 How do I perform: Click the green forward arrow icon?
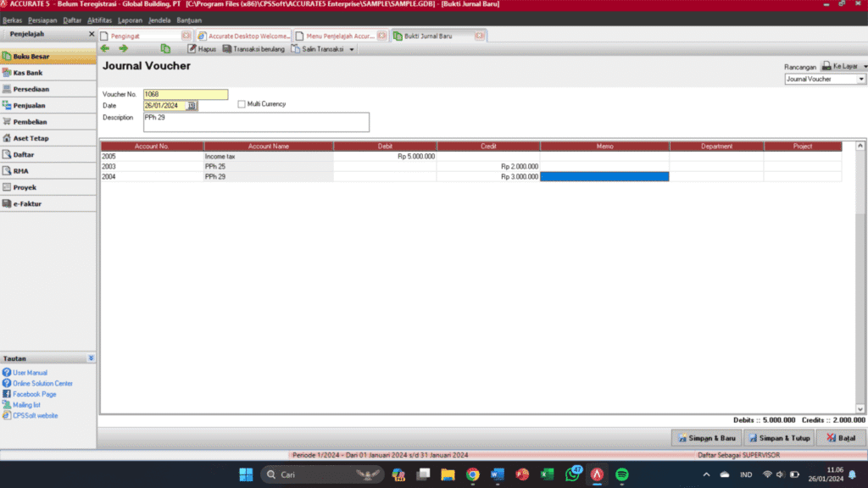point(124,49)
